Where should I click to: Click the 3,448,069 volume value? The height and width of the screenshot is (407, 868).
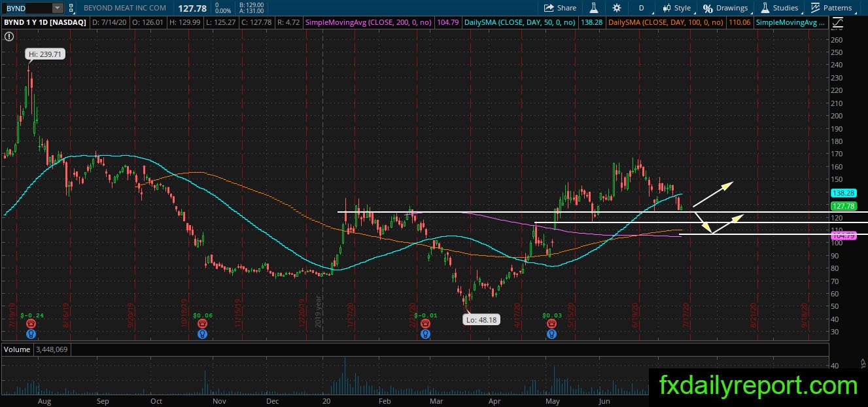(x=51, y=349)
